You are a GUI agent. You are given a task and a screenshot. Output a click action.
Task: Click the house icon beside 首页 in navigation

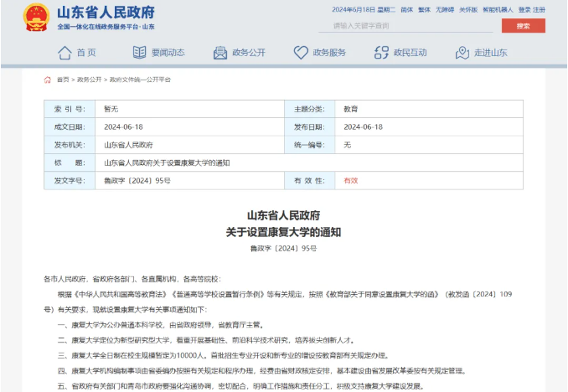[65, 53]
